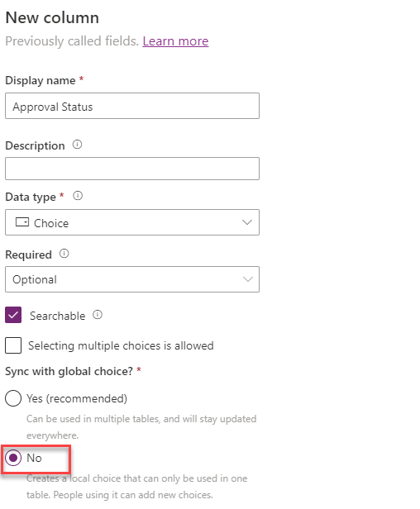Click the Data type info icon
Screen dimensions: 420x509
pos(78,196)
